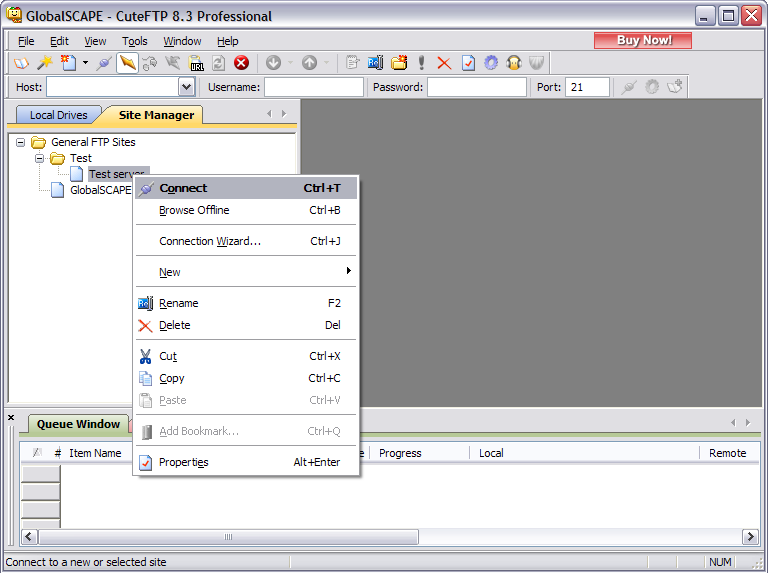
Task: Click the Edit file toolbar icon
Action: click(352, 63)
